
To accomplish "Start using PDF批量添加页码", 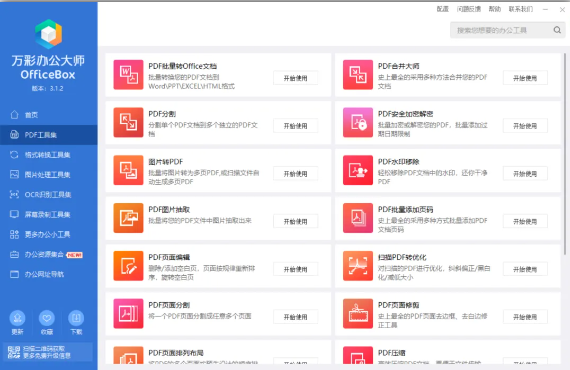I will (525, 221).
